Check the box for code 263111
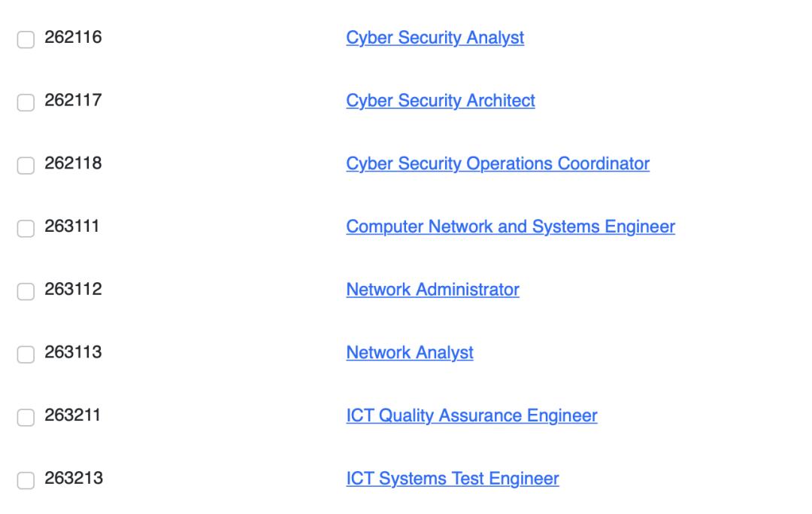This screenshot has width=812, height=514. [x=26, y=228]
